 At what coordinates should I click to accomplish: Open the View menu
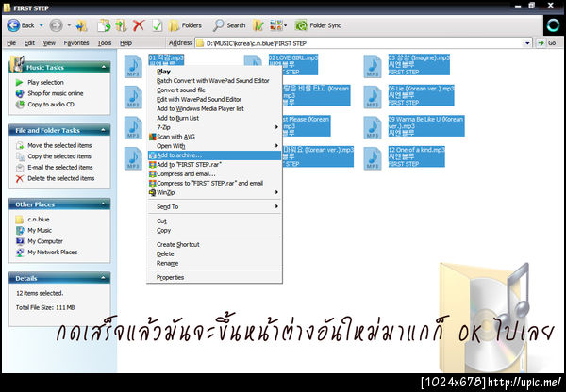(x=49, y=43)
